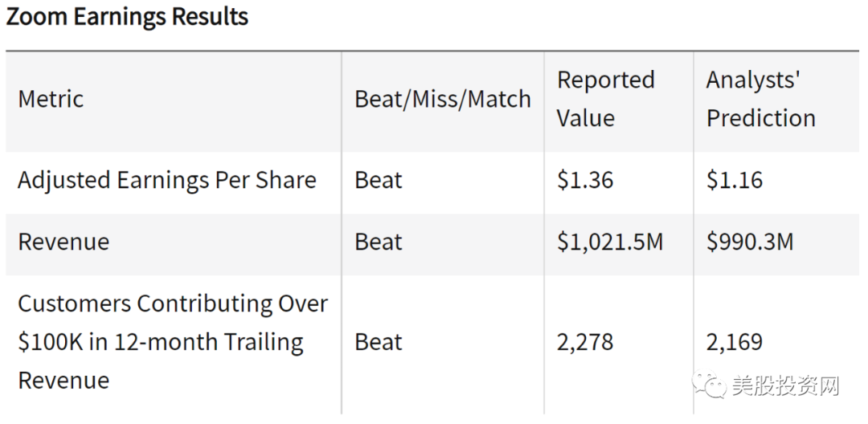This screenshot has height=424, width=868.
Task: Click the Revenue metric cell
Action: coord(63,242)
